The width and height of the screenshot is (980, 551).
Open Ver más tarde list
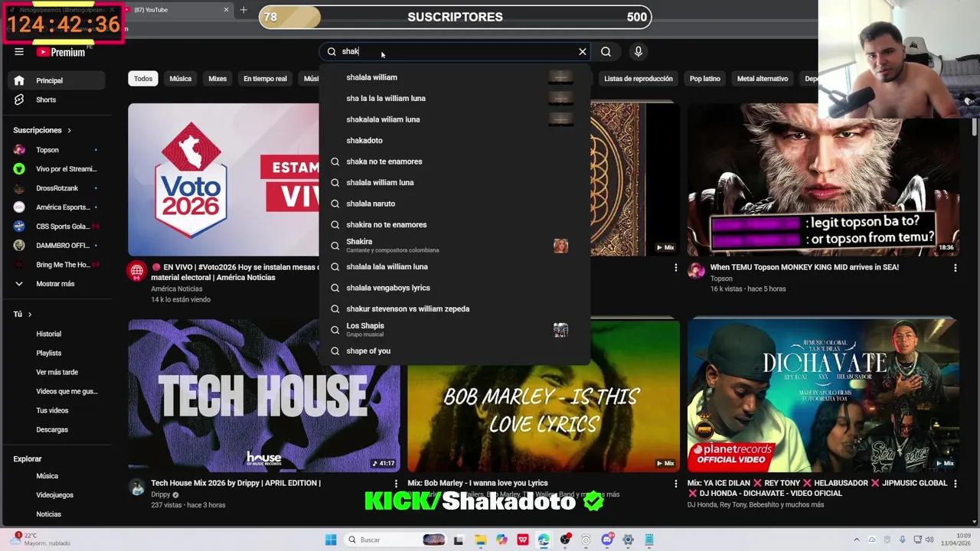pyautogui.click(x=57, y=372)
